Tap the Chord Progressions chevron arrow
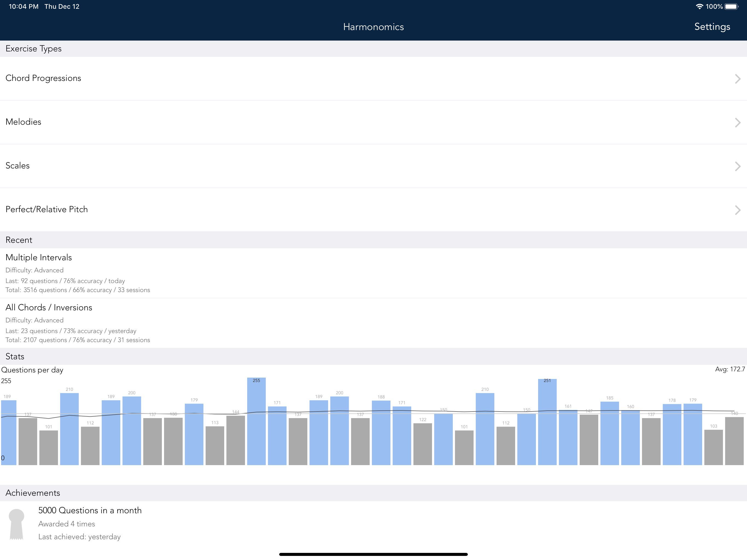Viewport: 747px width, 560px height. point(737,79)
